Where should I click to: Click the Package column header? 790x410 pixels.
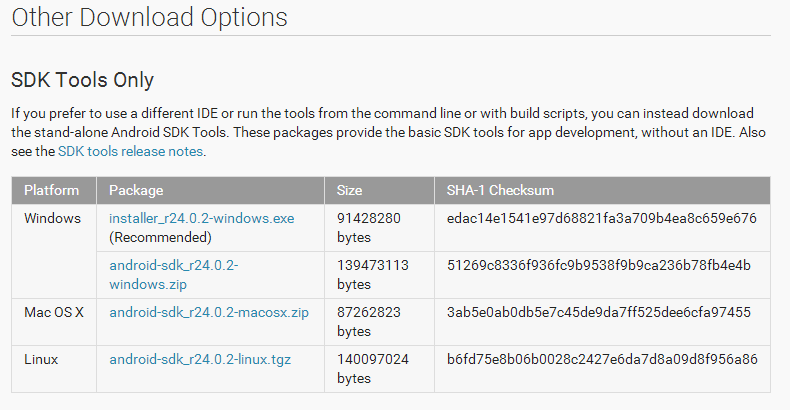(x=211, y=190)
